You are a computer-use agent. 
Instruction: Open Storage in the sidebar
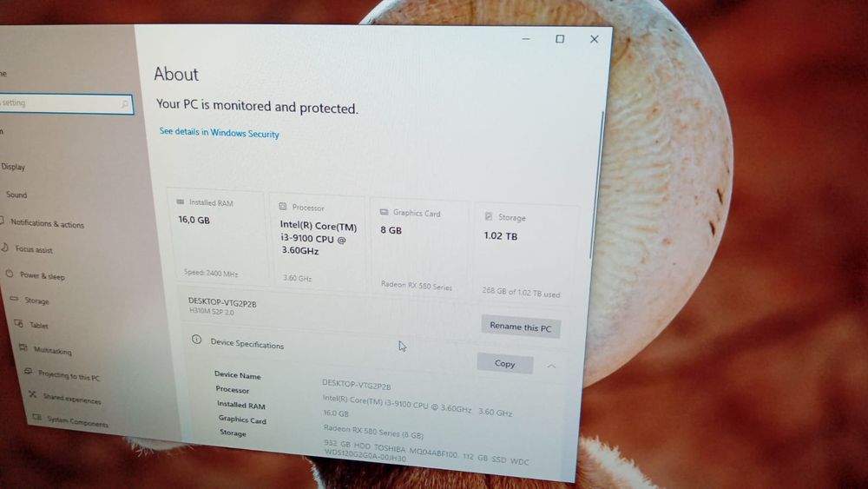[36, 301]
